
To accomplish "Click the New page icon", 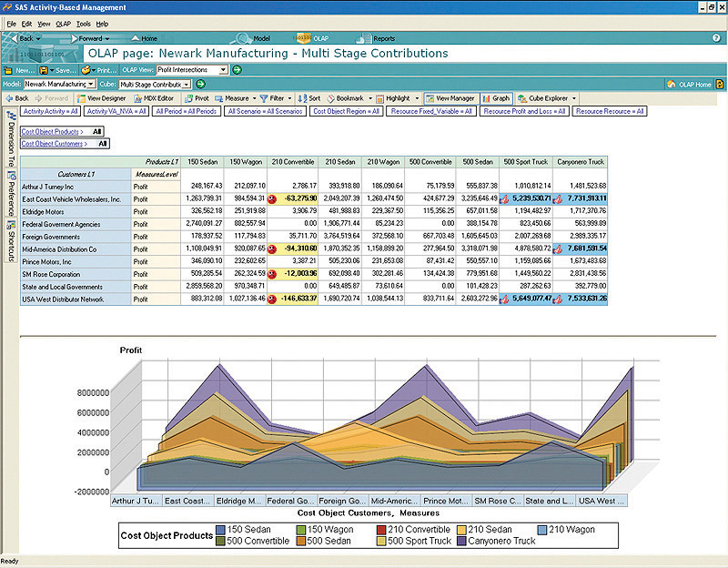I will coord(8,70).
